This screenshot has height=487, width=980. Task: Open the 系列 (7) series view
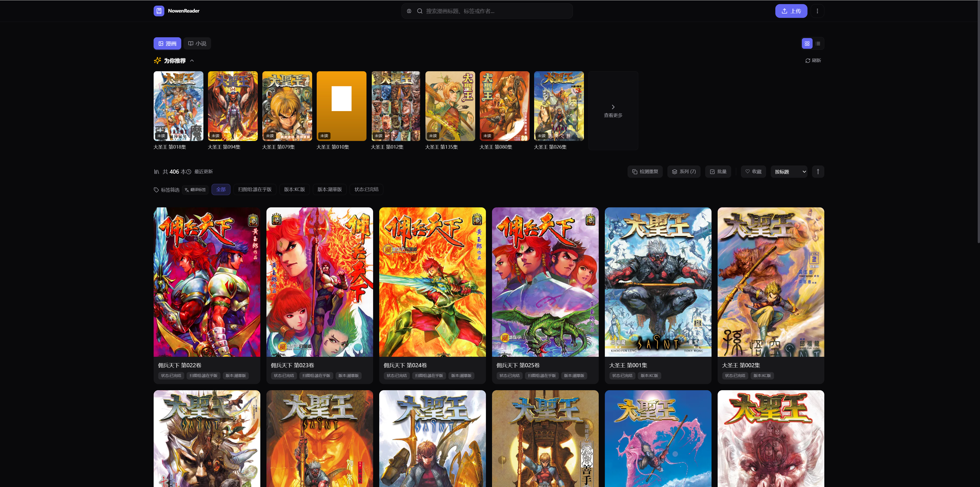[684, 172]
